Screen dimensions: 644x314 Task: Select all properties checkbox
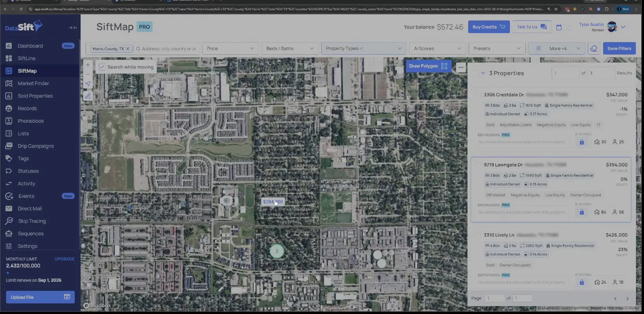pyautogui.click(x=475, y=73)
